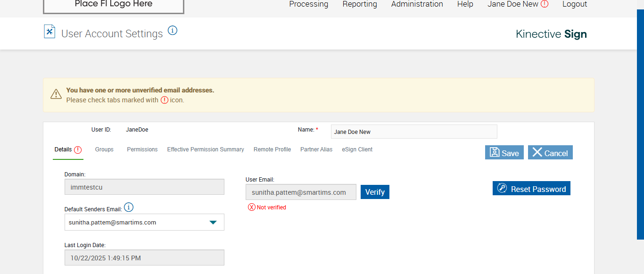
Task: Click the red Not verified X icon
Action: (252, 208)
